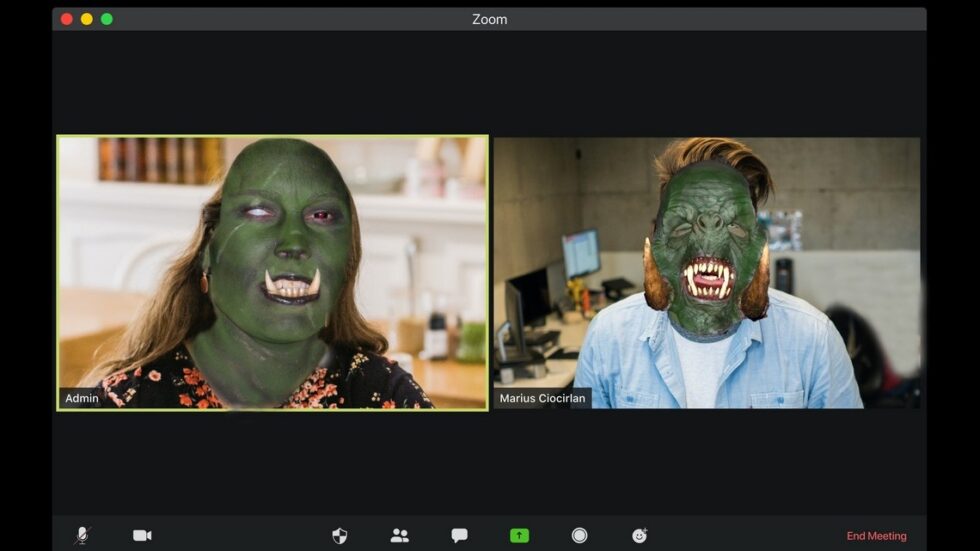
Task: Select the Admin video tile
Action: coord(272,272)
